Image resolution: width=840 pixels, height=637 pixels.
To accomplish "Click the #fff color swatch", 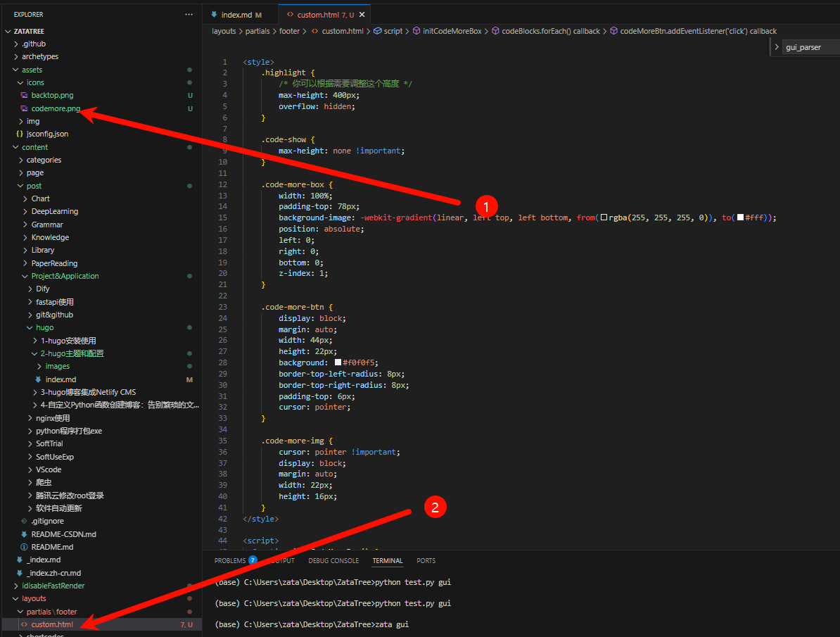I will click(x=740, y=217).
